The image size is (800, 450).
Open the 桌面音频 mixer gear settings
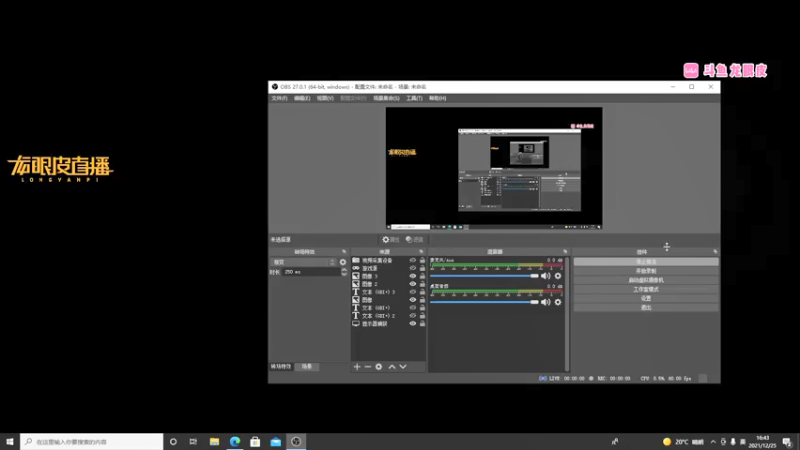point(558,302)
